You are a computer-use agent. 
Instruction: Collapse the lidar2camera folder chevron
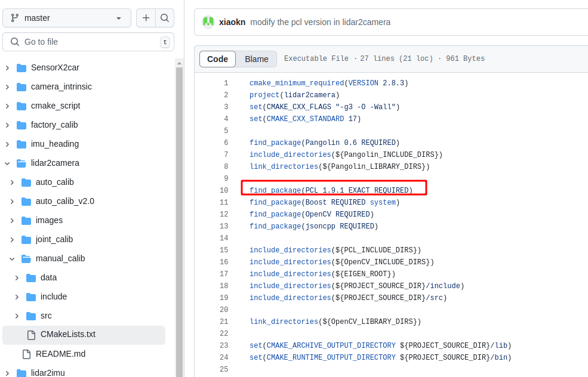point(7,163)
